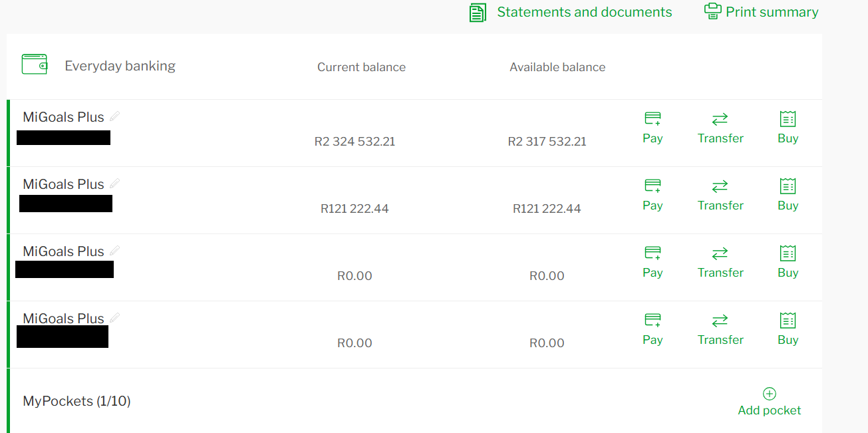Transfer from the R2 324 532.21 account

click(720, 128)
